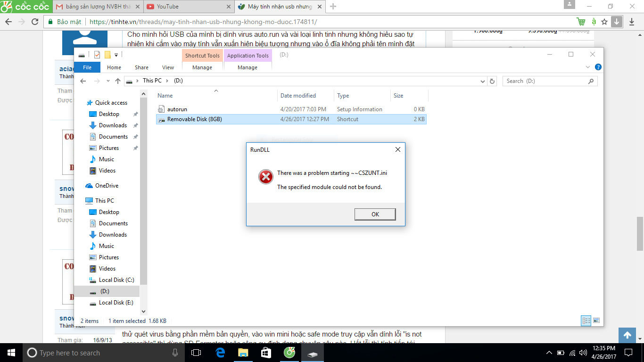The height and width of the screenshot is (362, 644).
Task: Open a new browser tab
Action: point(333,7)
